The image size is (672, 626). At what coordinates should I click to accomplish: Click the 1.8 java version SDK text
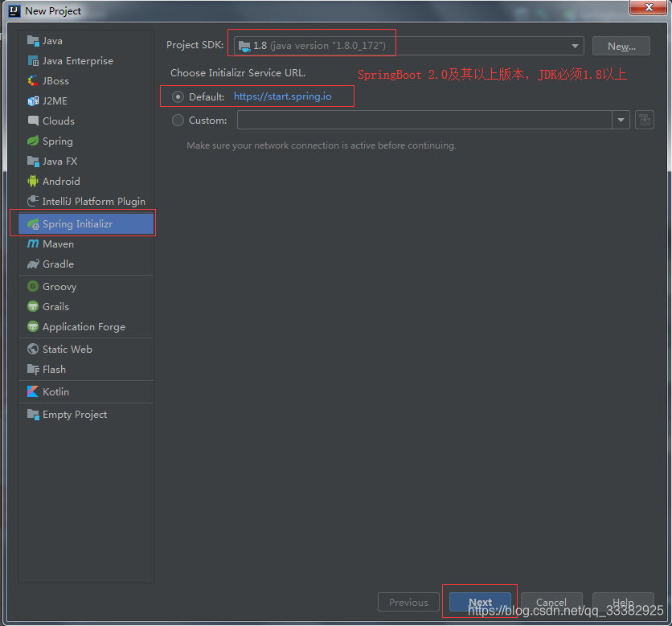(x=319, y=46)
